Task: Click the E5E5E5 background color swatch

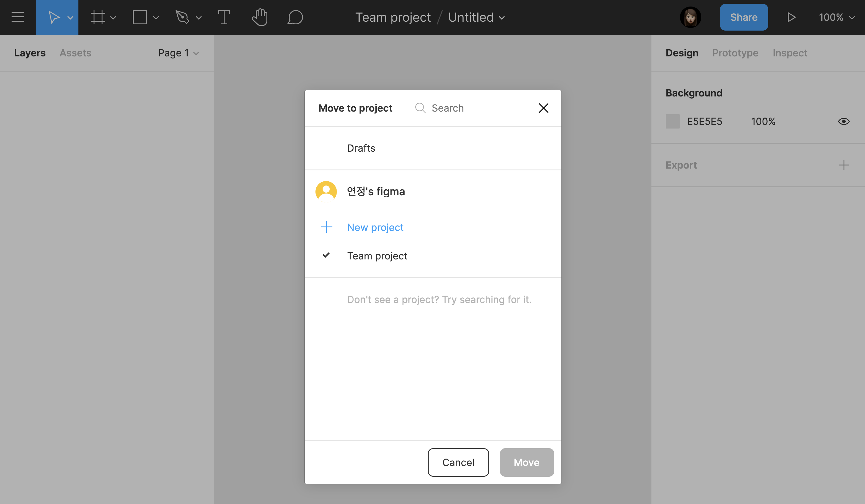Action: click(x=673, y=121)
